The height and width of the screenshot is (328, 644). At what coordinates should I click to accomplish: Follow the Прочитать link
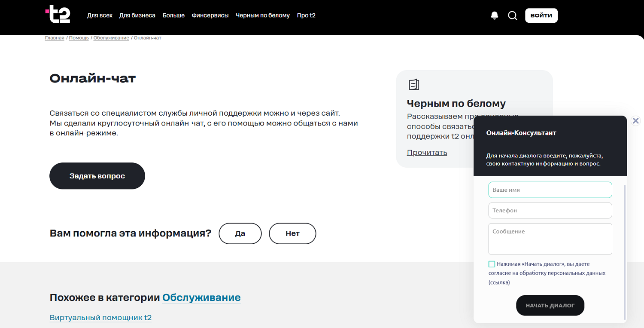427,153
